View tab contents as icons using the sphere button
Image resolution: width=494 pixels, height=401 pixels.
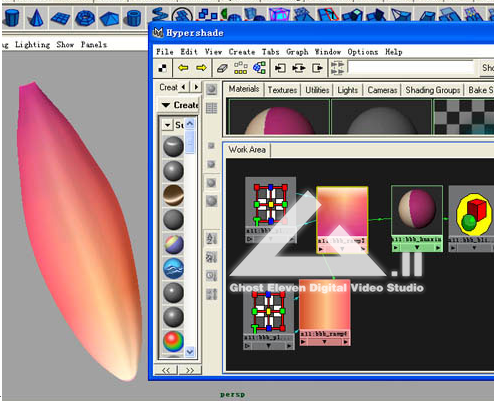[x=211, y=89]
